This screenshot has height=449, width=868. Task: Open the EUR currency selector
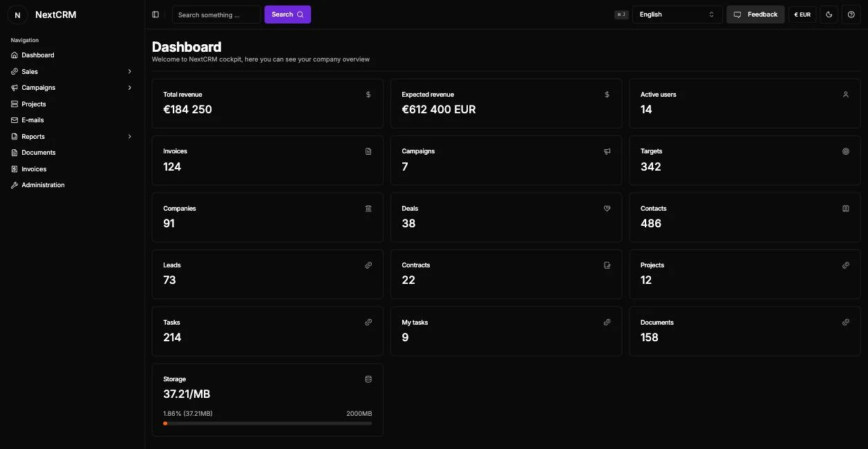pyautogui.click(x=802, y=15)
